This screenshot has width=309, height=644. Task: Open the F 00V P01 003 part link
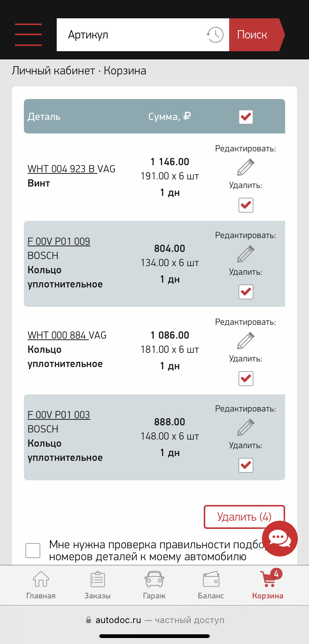pyautogui.click(x=59, y=415)
